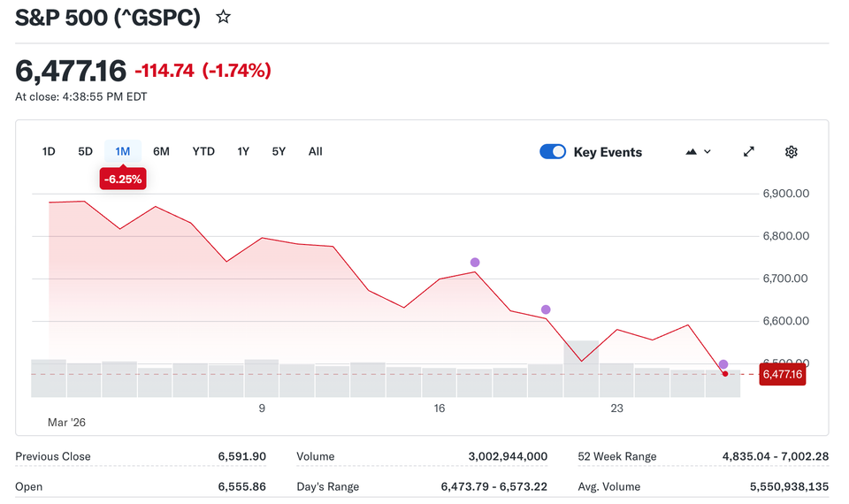Select the YTD time range
The height and width of the screenshot is (504, 849).
point(203,151)
